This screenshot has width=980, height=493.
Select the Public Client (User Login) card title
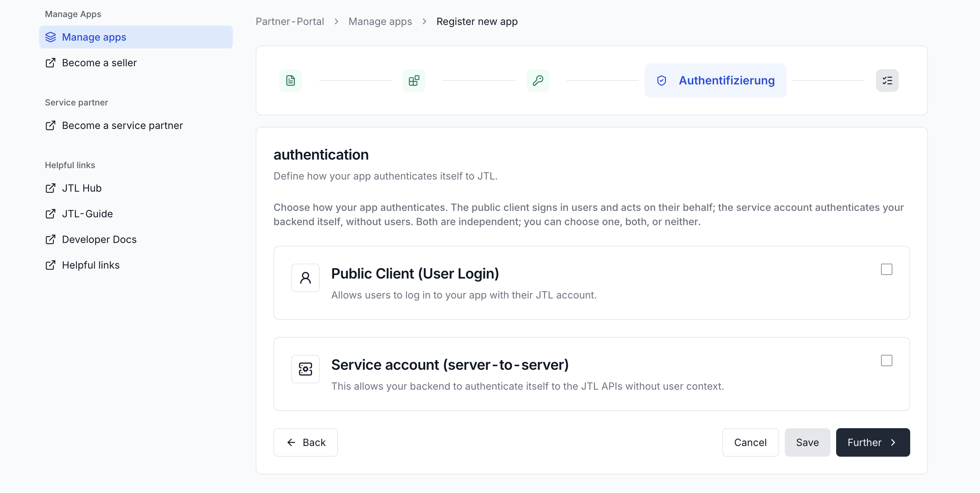click(x=415, y=274)
